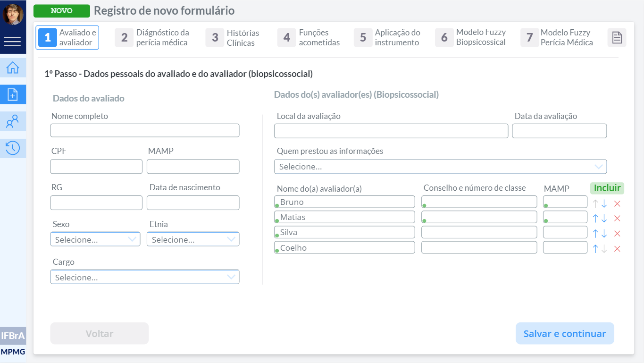This screenshot has width=644, height=363.
Task: Open the hamburger menu in sidebar
Action: coord(12,42)
